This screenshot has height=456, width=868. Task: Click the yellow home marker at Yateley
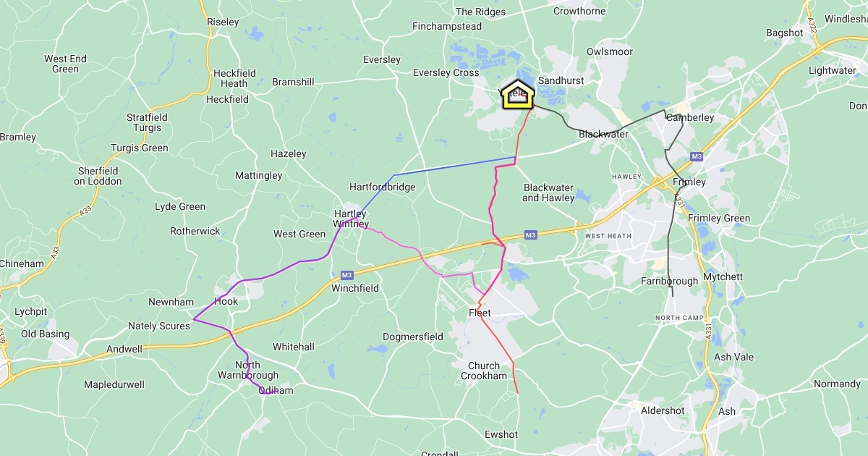(x=519, y=94)
